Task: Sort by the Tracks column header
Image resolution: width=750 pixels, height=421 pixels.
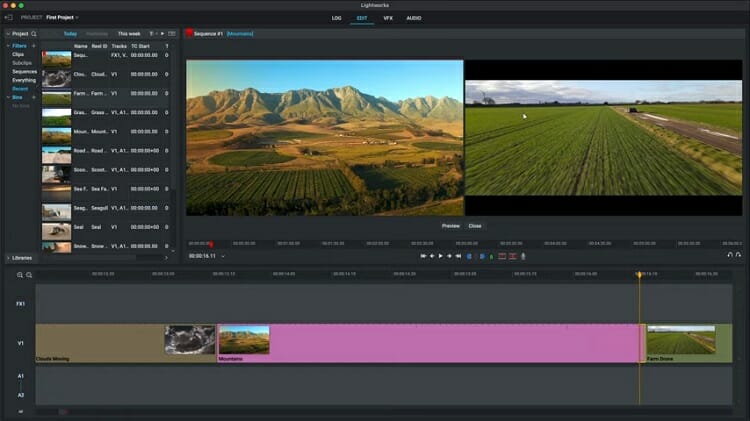Action: pyautogui.click(x=119, y=46)
